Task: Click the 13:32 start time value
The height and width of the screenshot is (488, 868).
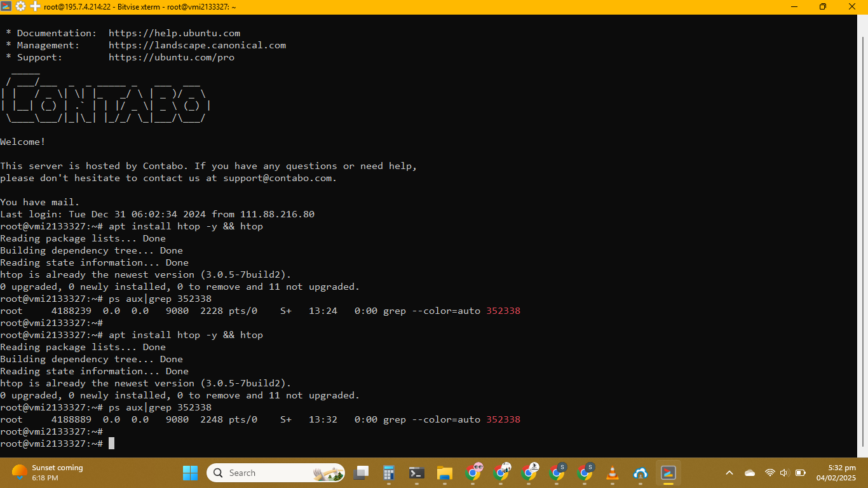Action: pyautogui.click(x=323, y=419)
